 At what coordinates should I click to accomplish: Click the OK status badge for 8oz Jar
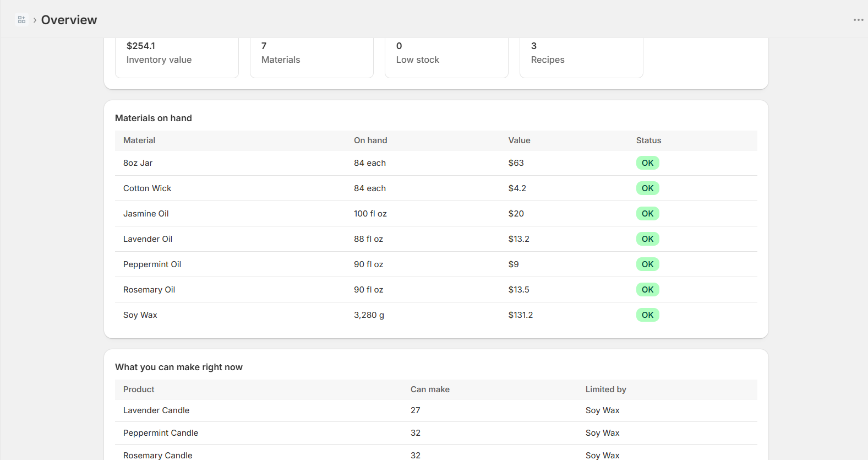(648, 163)
